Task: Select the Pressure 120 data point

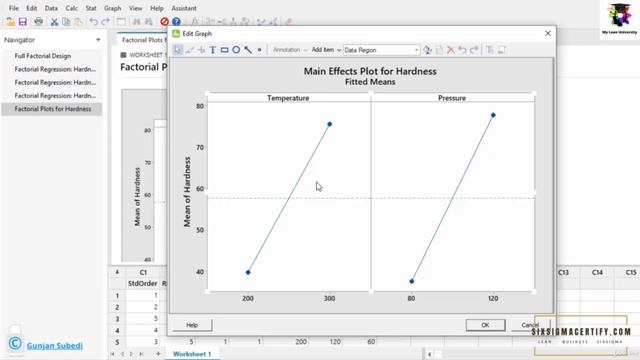Action: [x=493, y=115]
